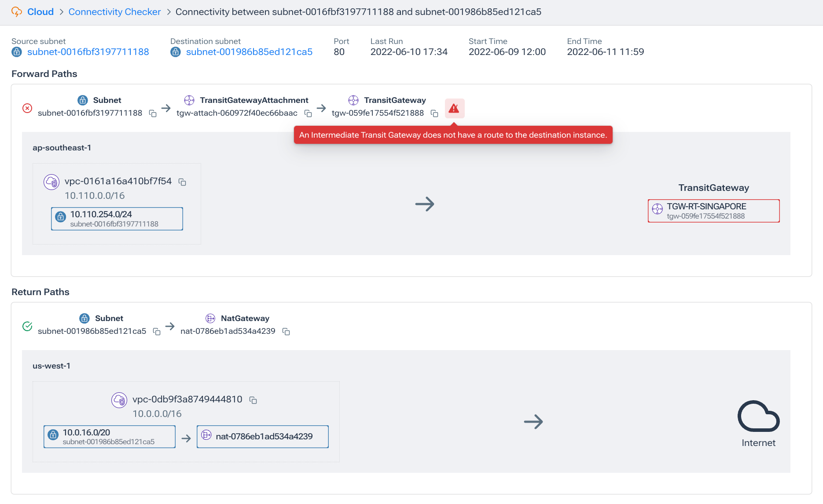Open the Connectivity Checker breadcrumb link
Image resolution: width=823 pixels, height=504 pixels.
tap(114, 11)
